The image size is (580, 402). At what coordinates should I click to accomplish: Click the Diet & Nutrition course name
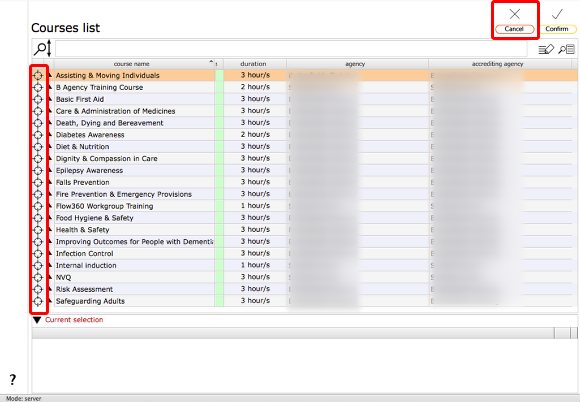[x=82, y=146]
